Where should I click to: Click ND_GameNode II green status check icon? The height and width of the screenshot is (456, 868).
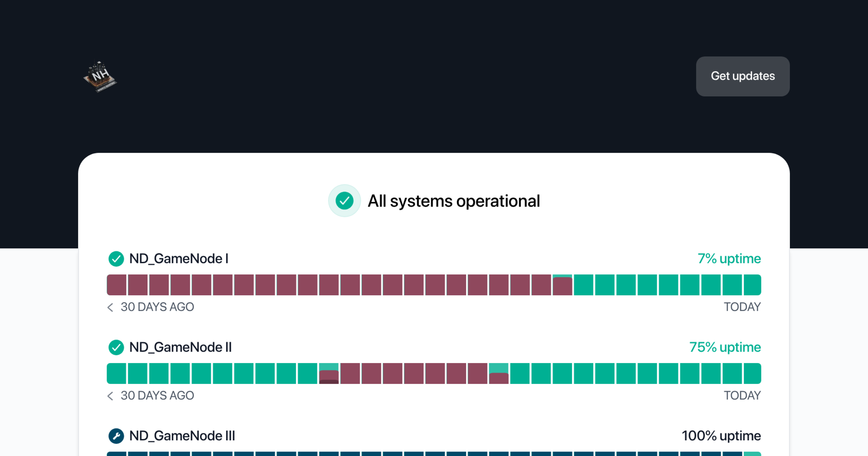[x=116, y=347]
